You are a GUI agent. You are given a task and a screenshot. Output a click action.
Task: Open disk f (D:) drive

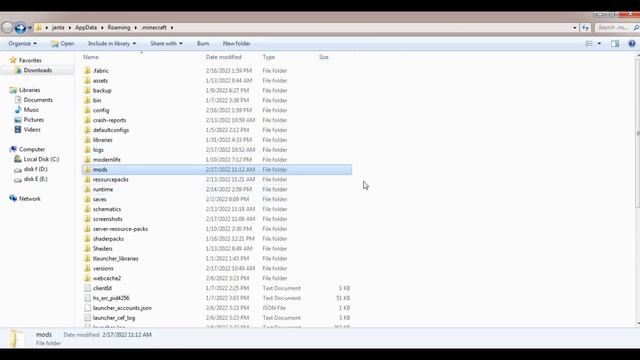pos(31,169)
